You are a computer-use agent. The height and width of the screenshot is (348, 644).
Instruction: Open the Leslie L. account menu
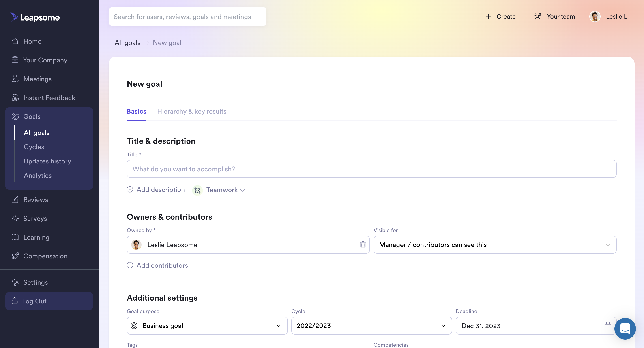[609, 17]
